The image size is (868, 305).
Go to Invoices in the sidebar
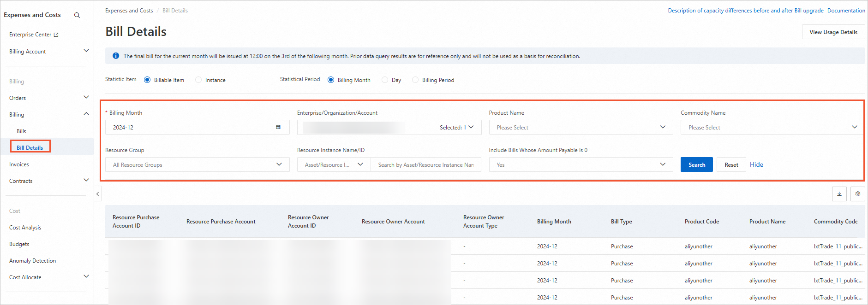[x=19, y=164]
